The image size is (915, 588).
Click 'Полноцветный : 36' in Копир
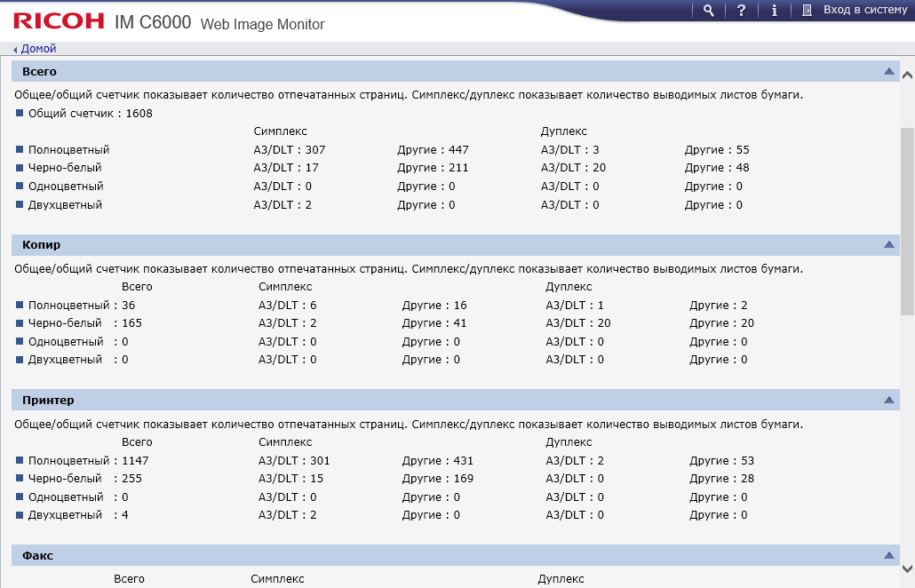click(82, 305)
